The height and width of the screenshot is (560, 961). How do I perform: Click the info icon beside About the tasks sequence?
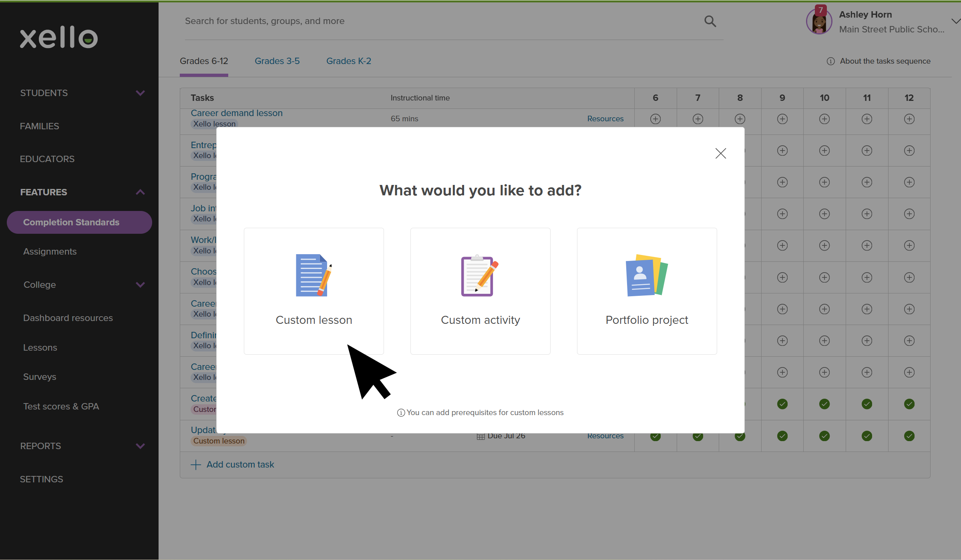pyautogui.click(x=830, y=61)
